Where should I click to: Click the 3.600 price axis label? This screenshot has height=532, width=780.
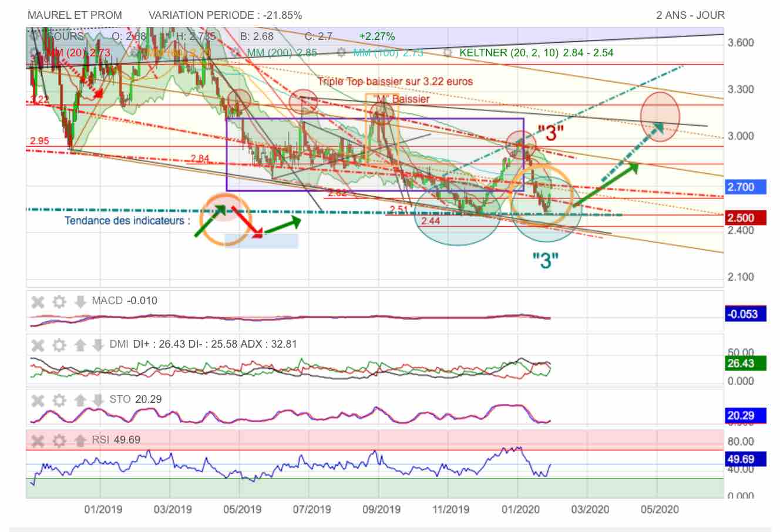[x=741, y=43]
